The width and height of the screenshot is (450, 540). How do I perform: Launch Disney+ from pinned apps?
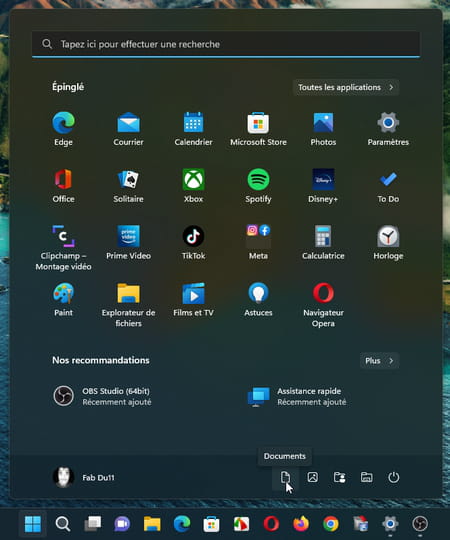pyautogui.click(x=323, y=186)
